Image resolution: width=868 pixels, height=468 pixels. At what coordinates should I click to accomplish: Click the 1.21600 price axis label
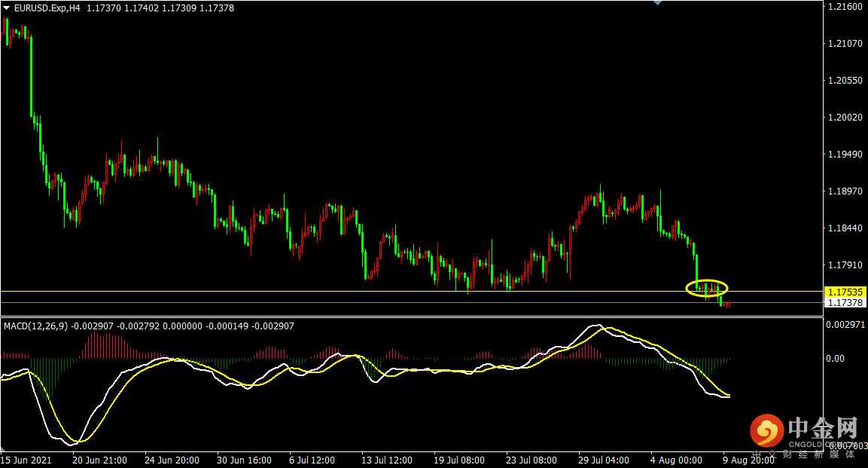point(845,7)
